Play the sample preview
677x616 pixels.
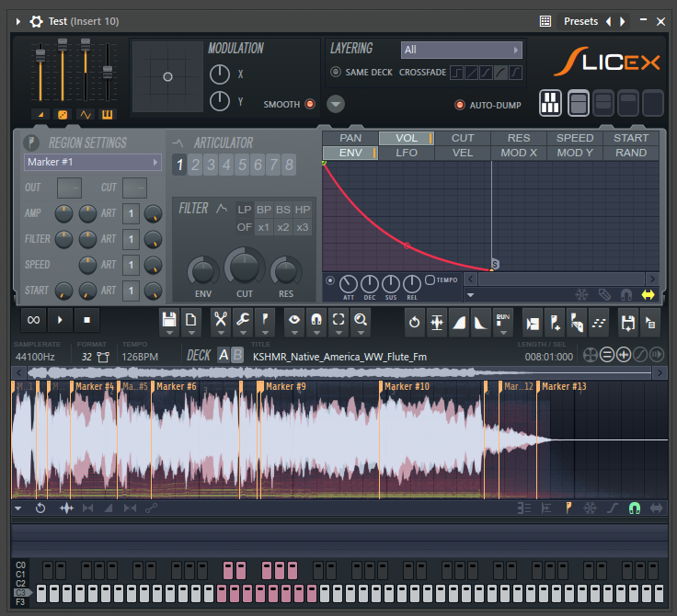(60, 320)
